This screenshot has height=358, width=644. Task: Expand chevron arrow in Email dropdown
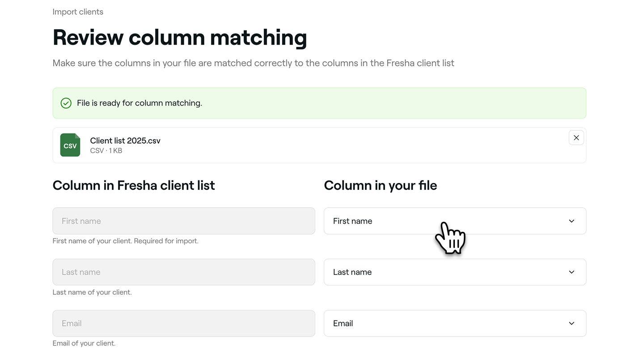pyautogui.click(x=572, y=324)
